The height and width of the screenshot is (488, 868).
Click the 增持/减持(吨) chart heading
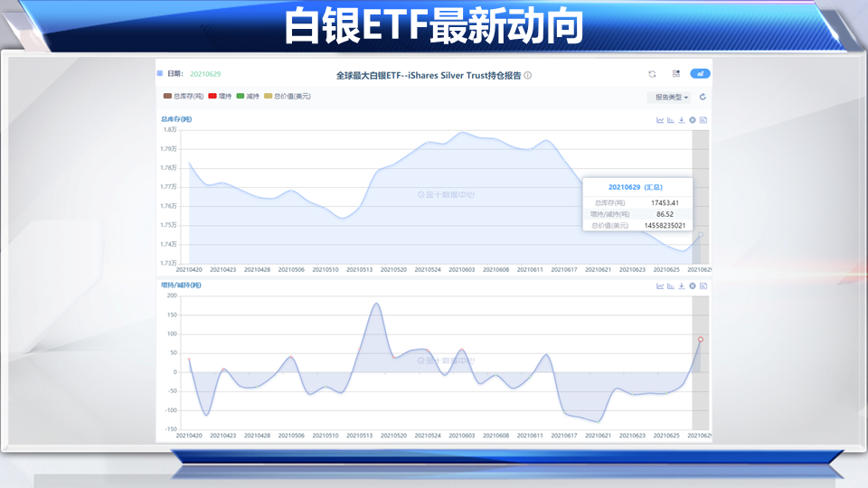[181, 285]
